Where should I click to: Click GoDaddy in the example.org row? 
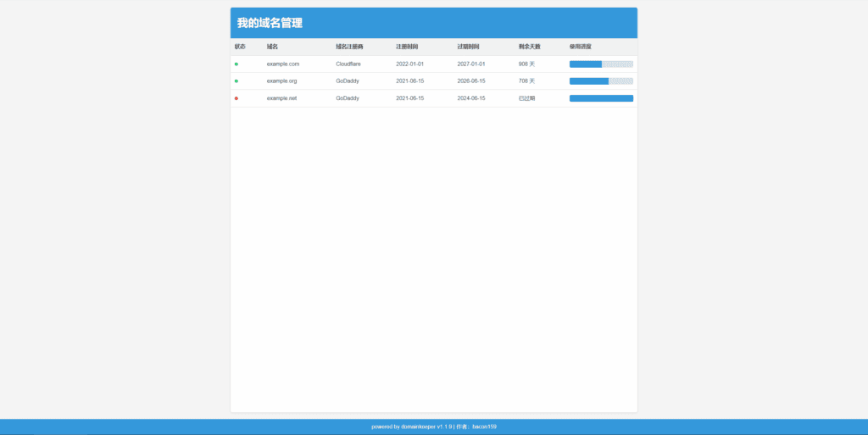[x=348, y=81]
